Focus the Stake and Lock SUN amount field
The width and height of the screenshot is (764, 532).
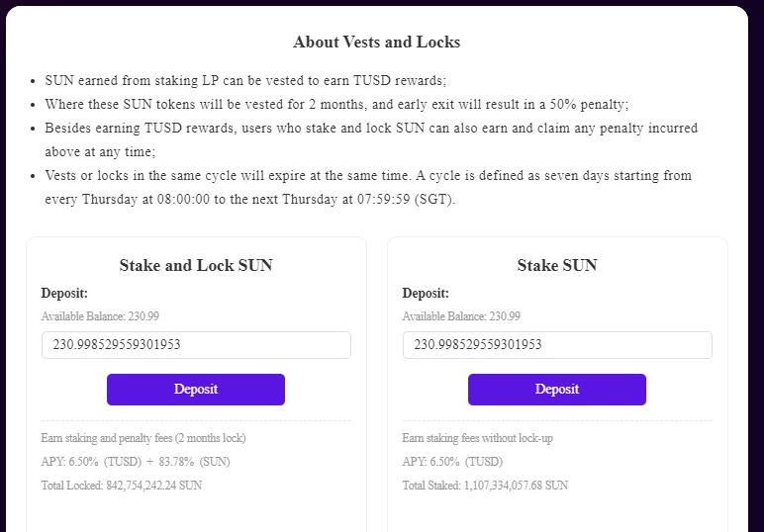(x=196, y=345)
